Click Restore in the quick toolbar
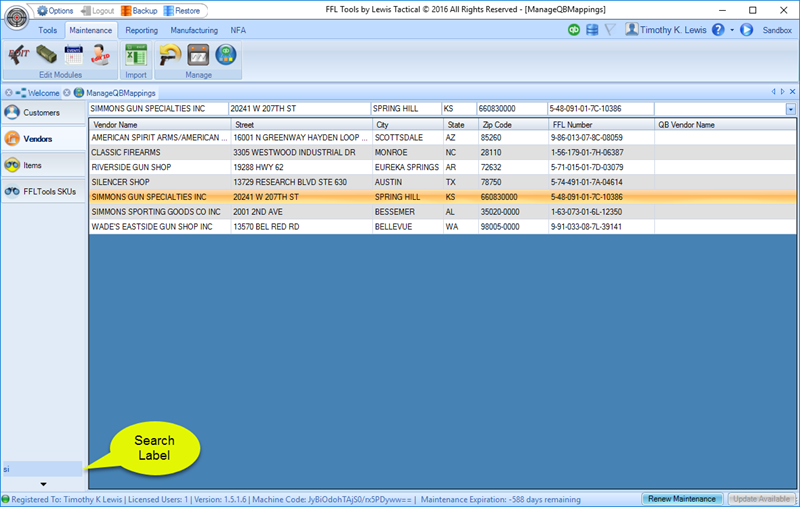This screenshot has width=800, height=507. pyautogui.click(x=182, y=11)
